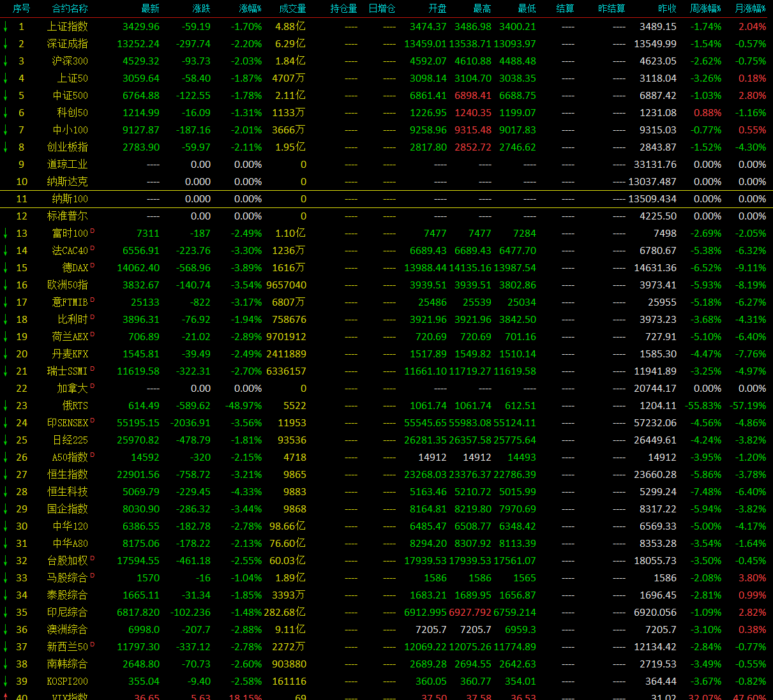Select the 加拿大 contract name
Viewport: 773px width, 700px height.
click(72, 389)
